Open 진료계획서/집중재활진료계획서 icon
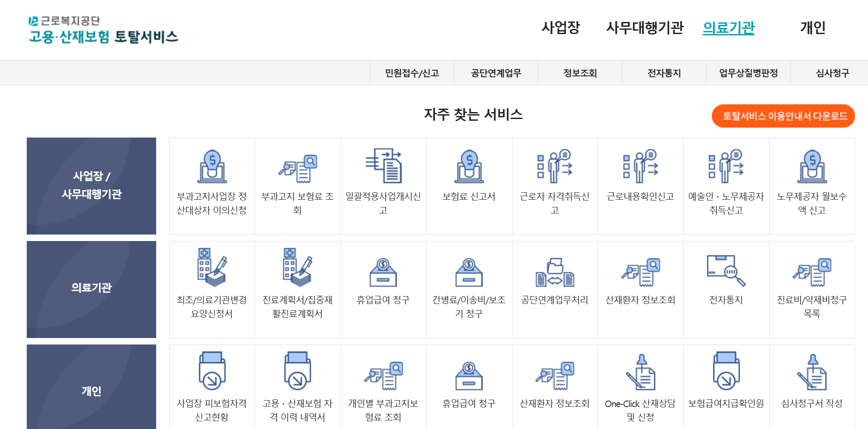Viewport: 868px width, 429px height. pyautogui.click(x=298, y=267)
